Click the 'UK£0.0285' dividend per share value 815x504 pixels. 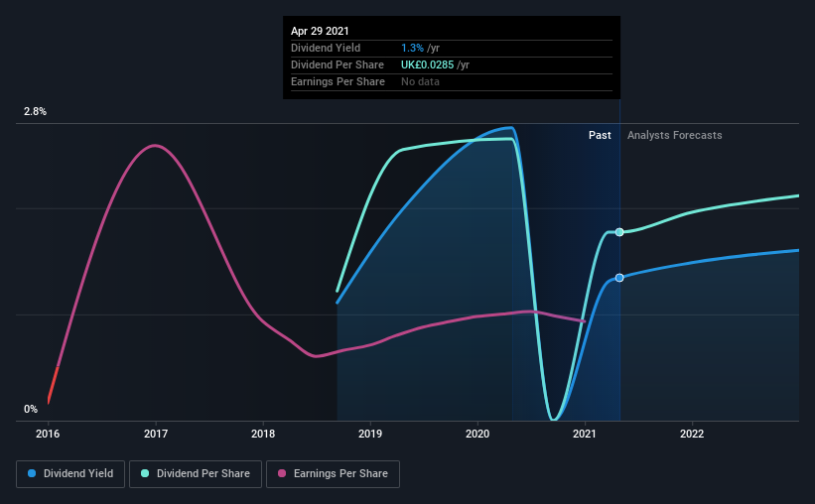coord(427,64)
